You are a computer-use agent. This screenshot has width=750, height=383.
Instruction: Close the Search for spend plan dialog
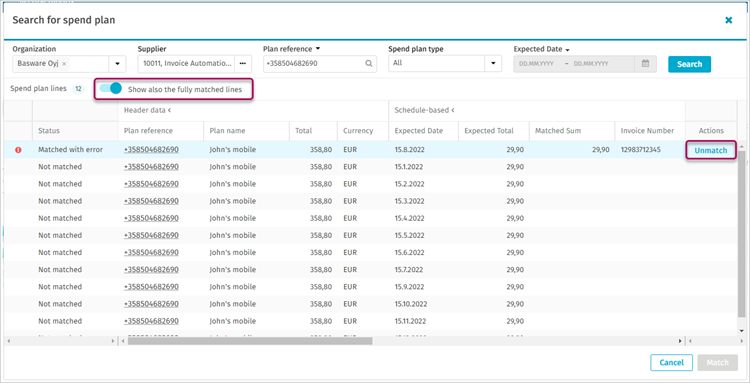point(728,20)
